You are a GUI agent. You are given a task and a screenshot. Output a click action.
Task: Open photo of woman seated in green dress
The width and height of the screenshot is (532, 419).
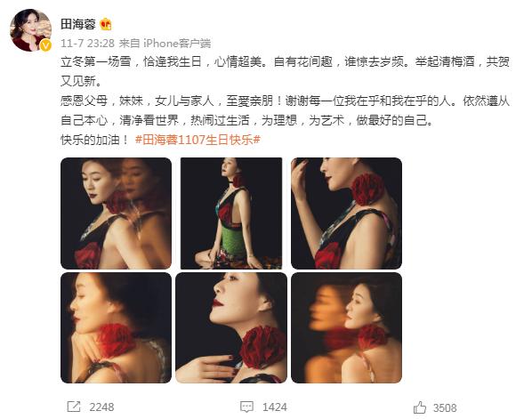coord(231,214)
